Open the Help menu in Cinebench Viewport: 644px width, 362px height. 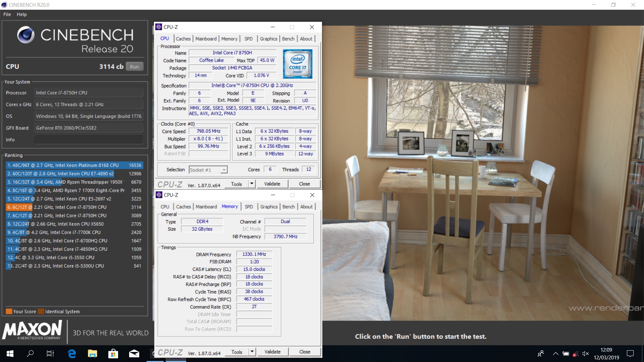point(22,14)
